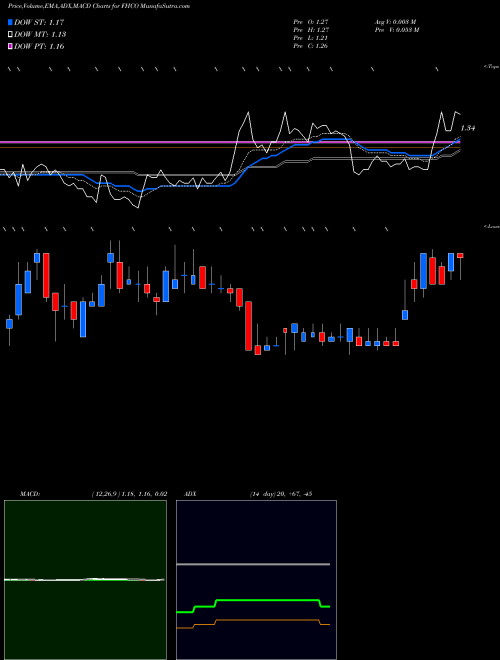Click the 'Pre H: 1.27' value
500x660 pixels.
click(x=311, y=30)
